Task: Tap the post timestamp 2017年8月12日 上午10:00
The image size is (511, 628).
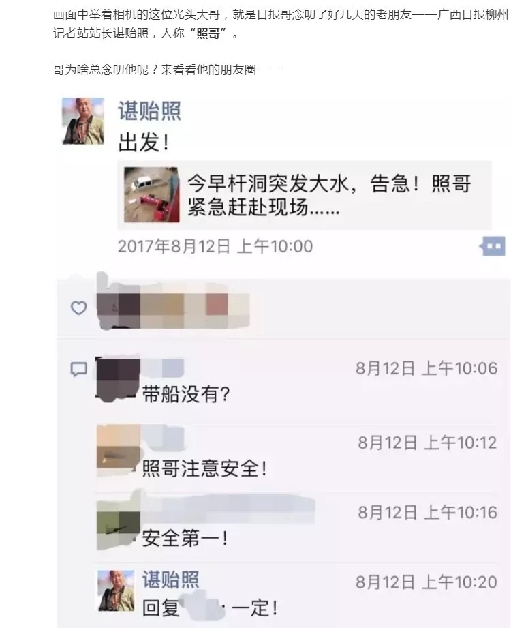Action: coord(215,246)
